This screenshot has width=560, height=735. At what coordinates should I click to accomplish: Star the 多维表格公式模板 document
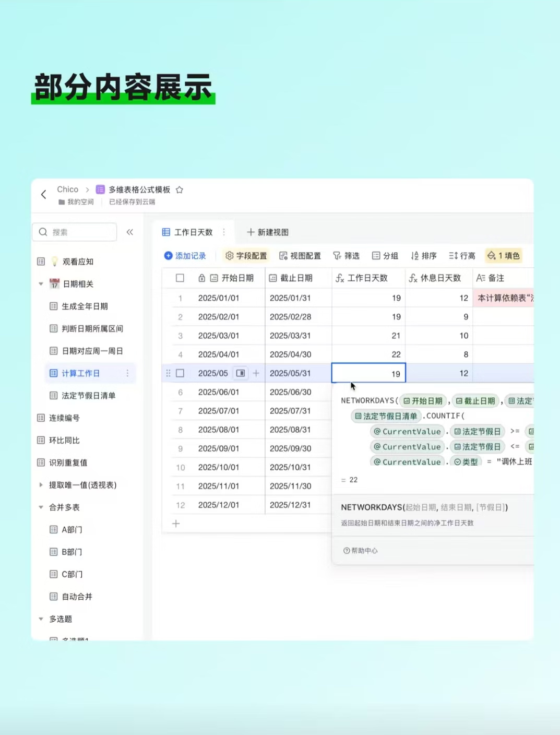[180, 190]
